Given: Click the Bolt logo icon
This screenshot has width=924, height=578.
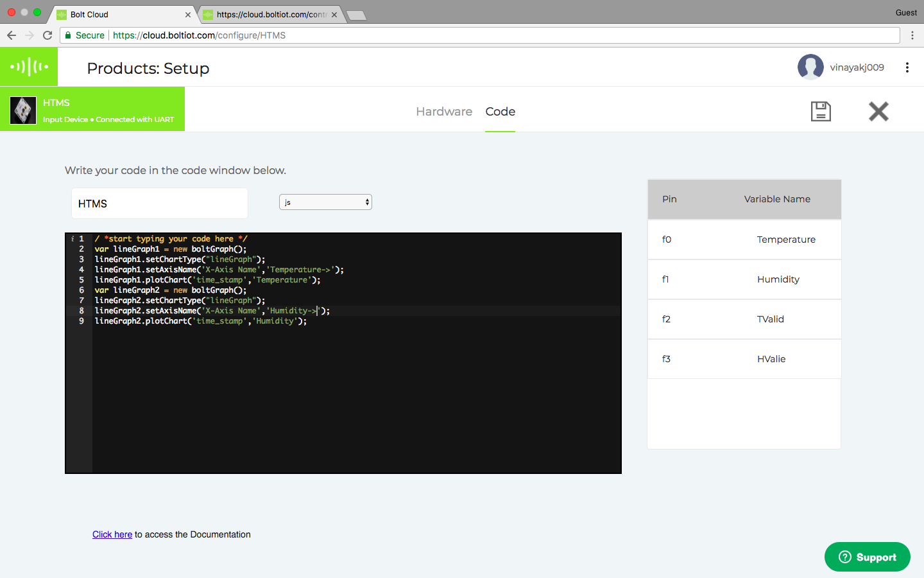Looking at the screenshot, I should (29, 67).
